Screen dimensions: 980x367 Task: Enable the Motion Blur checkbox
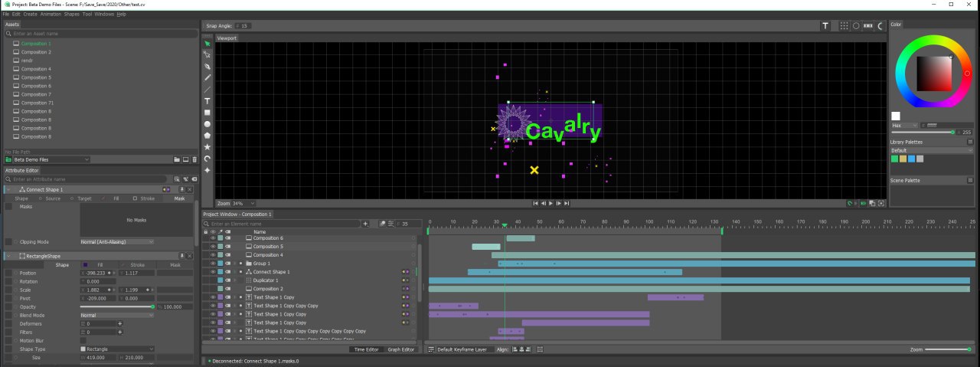[83, 341]
